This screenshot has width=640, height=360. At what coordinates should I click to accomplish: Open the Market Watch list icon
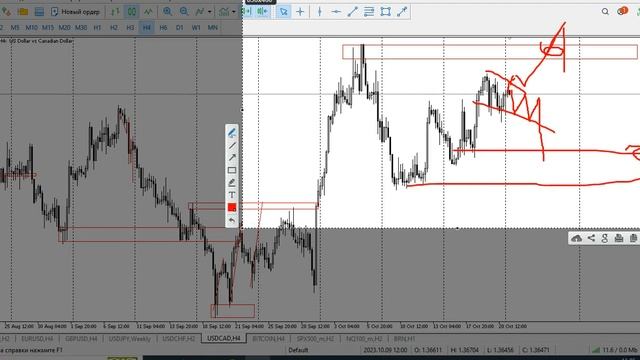coord(39,12)
